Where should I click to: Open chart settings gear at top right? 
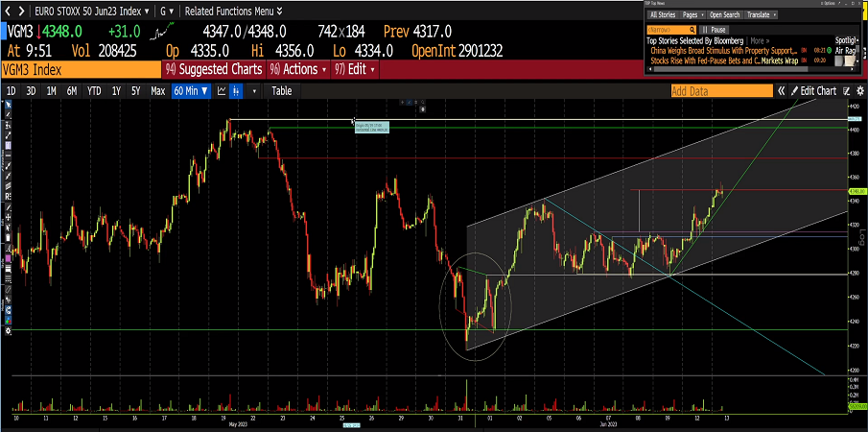pos(860,91)
